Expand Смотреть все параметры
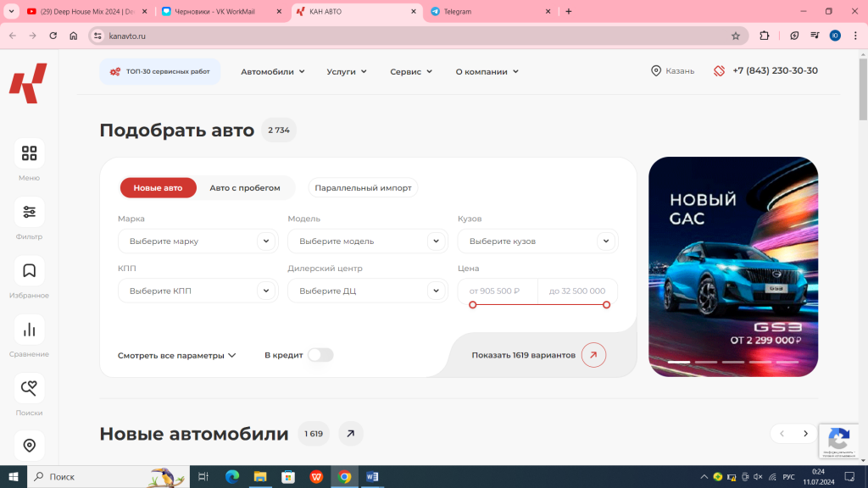868x488 pixels. point(177,355)
